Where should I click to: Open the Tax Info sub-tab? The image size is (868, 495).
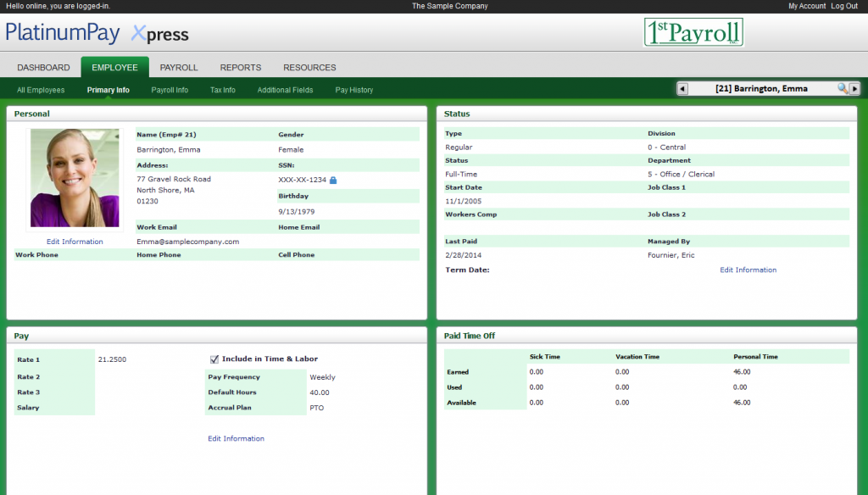coord(223,90)
